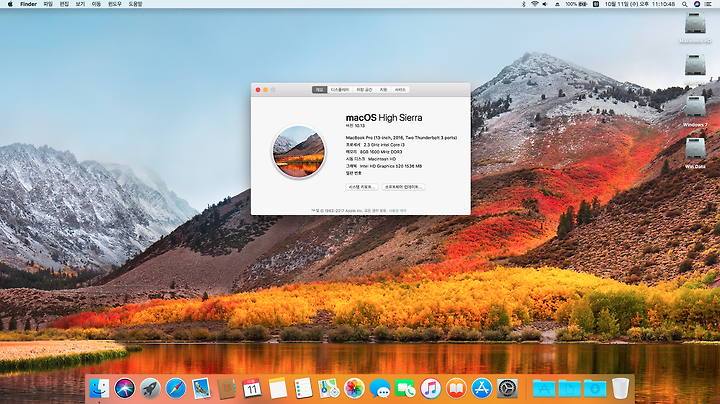Click the High Sierra circular thumbnail

298,152
